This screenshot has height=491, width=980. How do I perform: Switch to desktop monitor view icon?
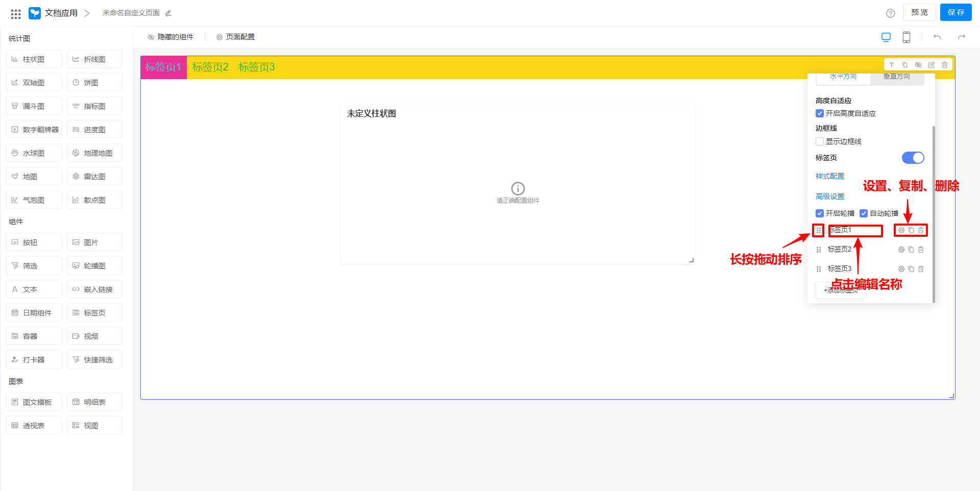point(886,37)
